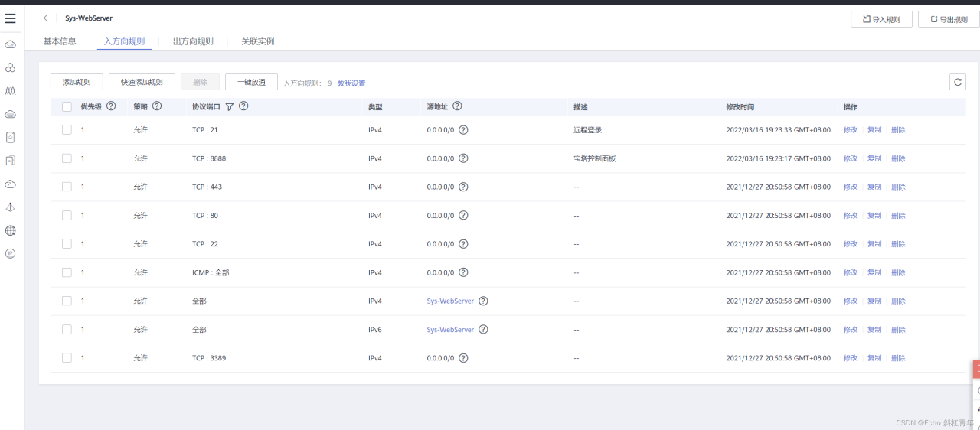Click the help icon next to 优先级
This screenshot has height=430, width=980.
[111, 106]
